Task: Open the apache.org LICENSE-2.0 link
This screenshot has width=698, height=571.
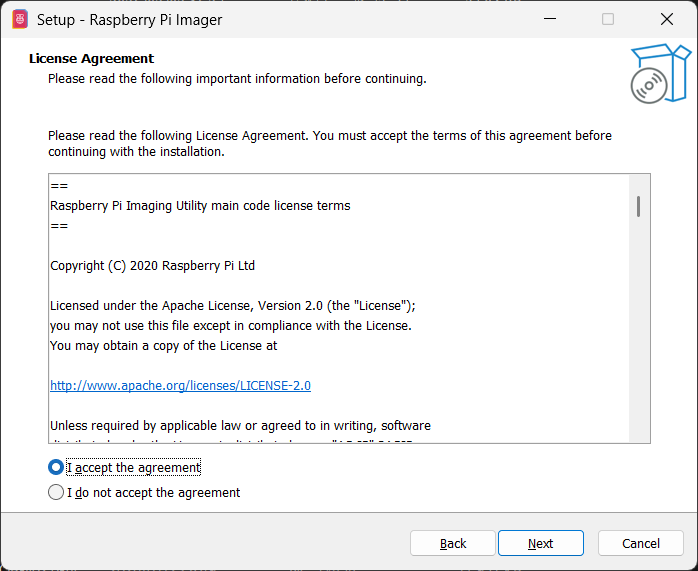Action: [180, 385]
